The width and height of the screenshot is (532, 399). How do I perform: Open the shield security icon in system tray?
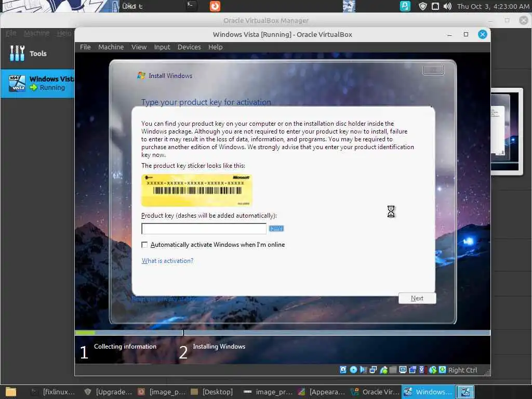point(422,6)
